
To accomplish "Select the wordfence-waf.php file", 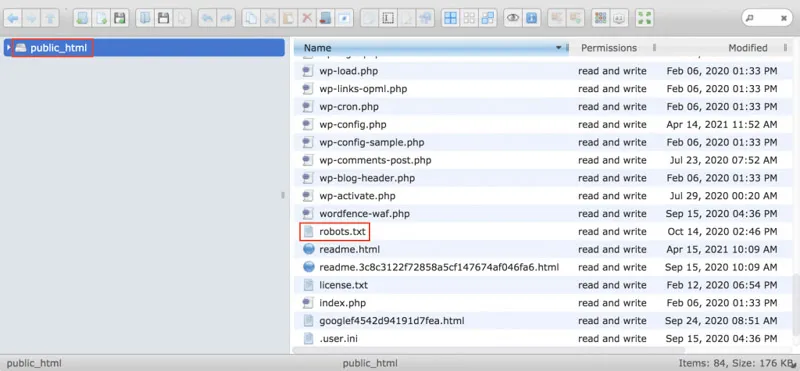I will pyautogui.click(x=542, y=214).
